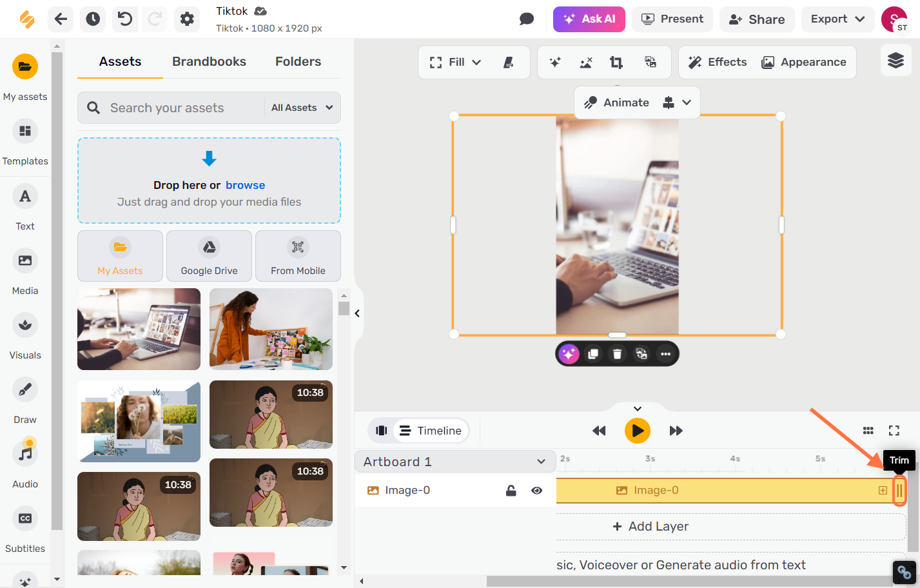Switch to Brandbooks tab
This screenshot has height=588, width=920.
(x=209, y=61)
